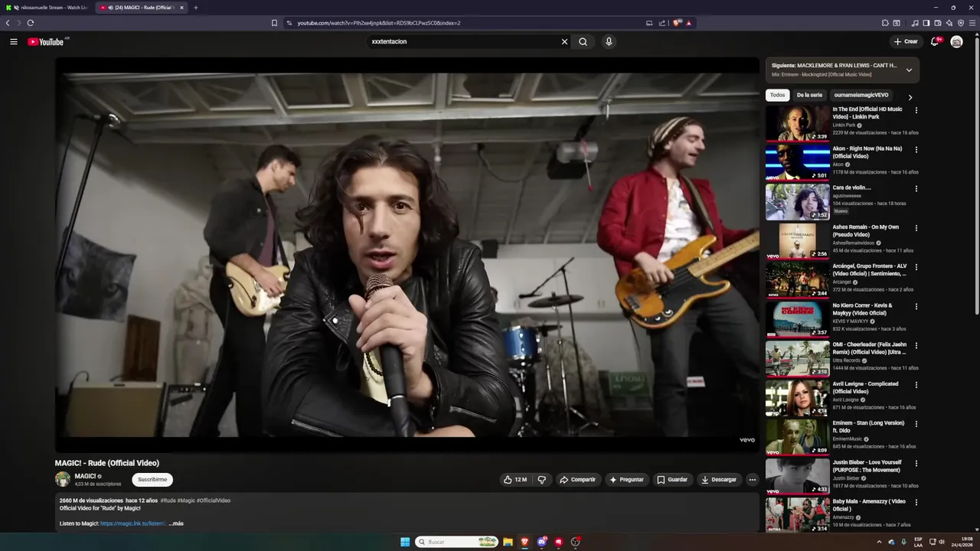Click the magnifier search button

point(583,41)
